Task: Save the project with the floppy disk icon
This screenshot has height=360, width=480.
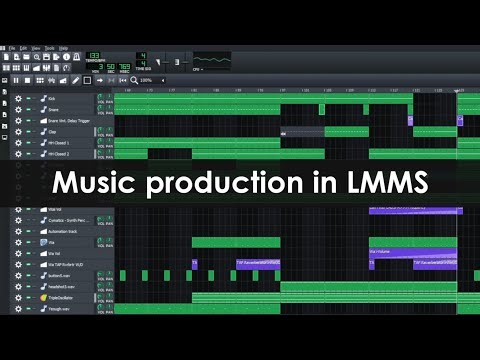Action: (x=46, y=57)
